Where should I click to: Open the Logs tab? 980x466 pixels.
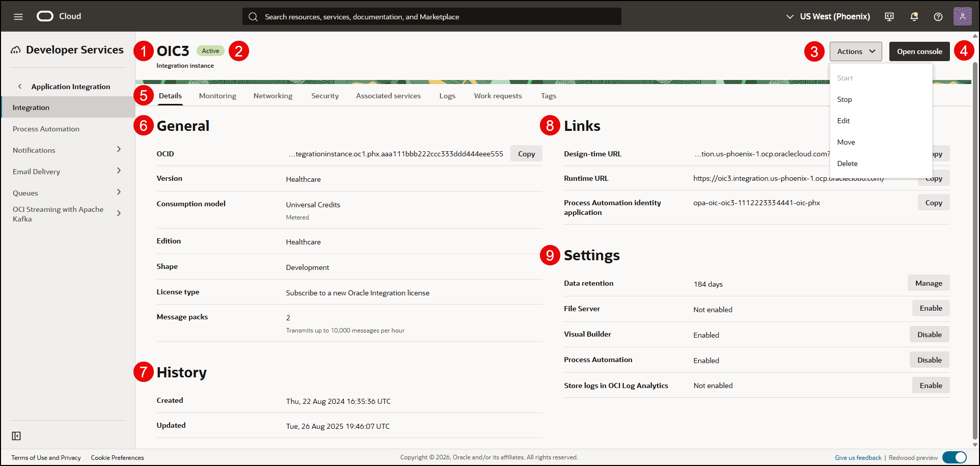[x=447, y=96]
